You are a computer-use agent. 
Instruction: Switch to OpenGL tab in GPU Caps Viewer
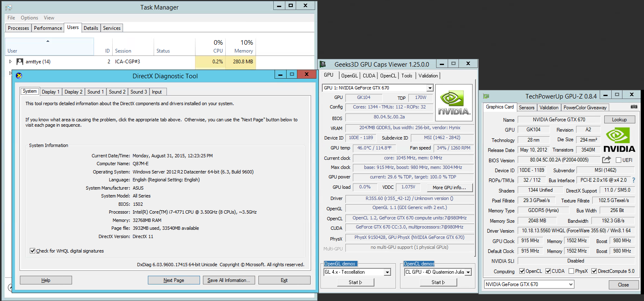click(349, 76)
